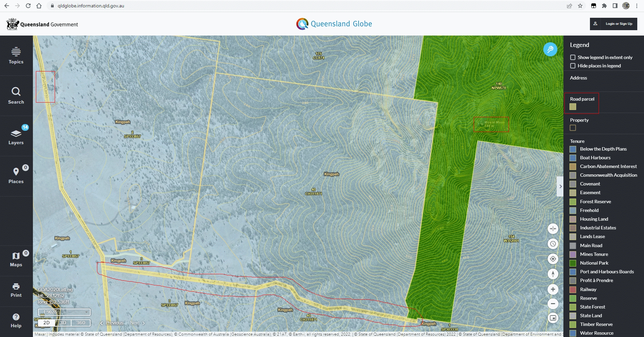Open the Places panel
644x337 pixels.
pos(16,176)
